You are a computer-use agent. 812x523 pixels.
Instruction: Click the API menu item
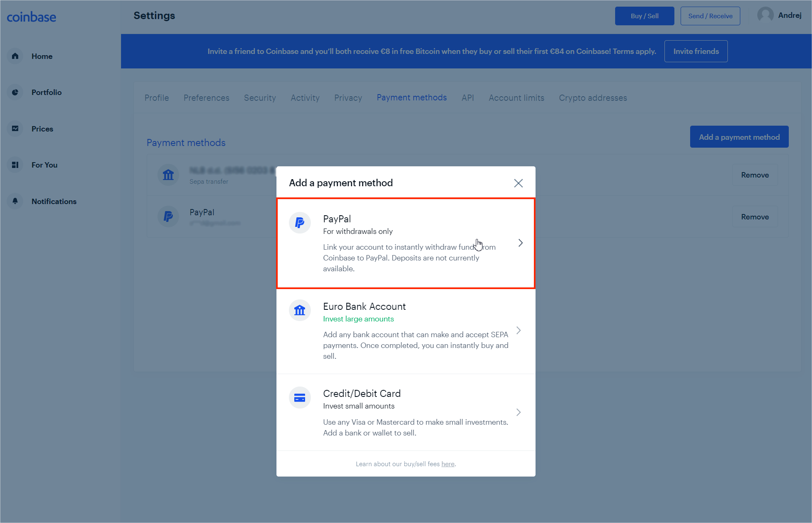[468, 98]
